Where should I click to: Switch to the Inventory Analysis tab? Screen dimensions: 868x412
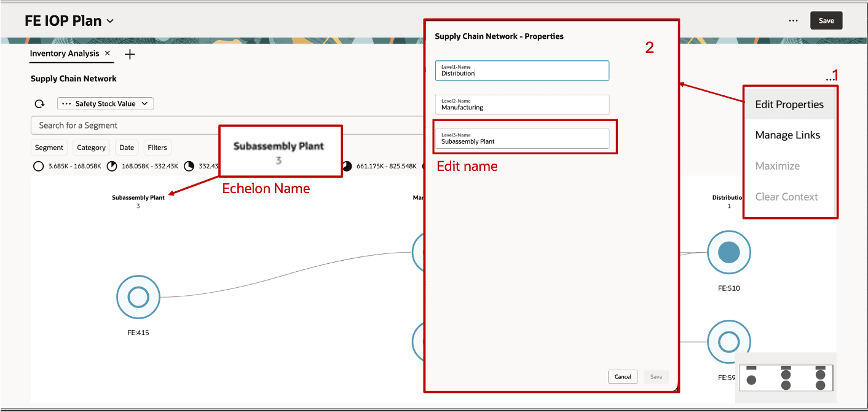pyautogui.click(x=65, y=53)
